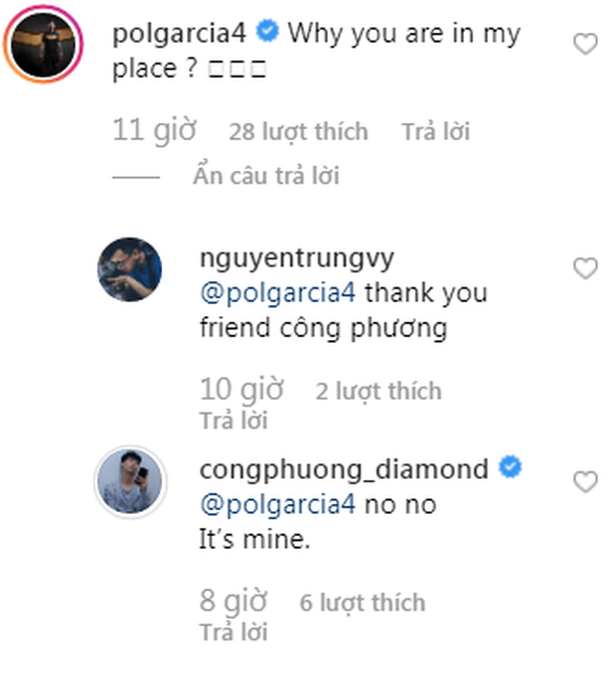Reply to polgarcia4's comment via "Trả lời"
Viewport: 616px width, 681px height.
pos(435,131)
